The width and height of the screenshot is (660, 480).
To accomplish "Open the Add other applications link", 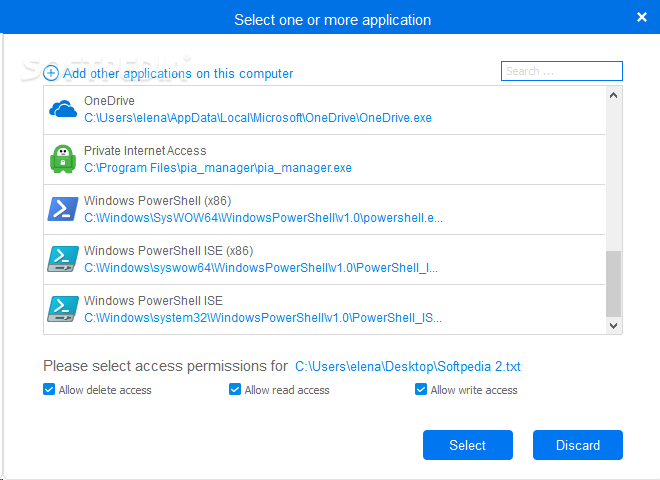I will tap(178, 73).
